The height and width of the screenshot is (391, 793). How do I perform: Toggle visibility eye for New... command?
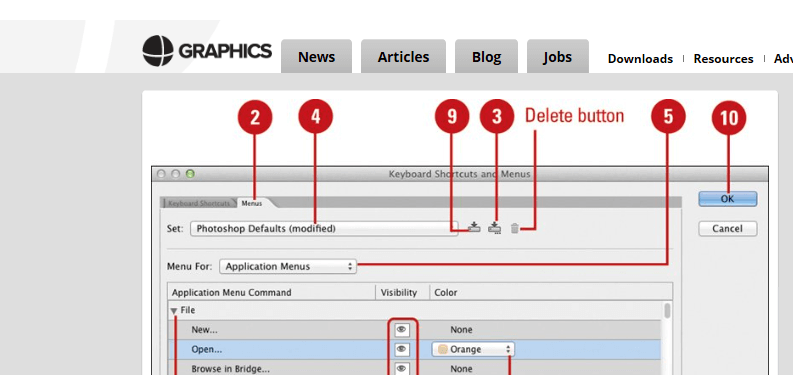(402, 330)
